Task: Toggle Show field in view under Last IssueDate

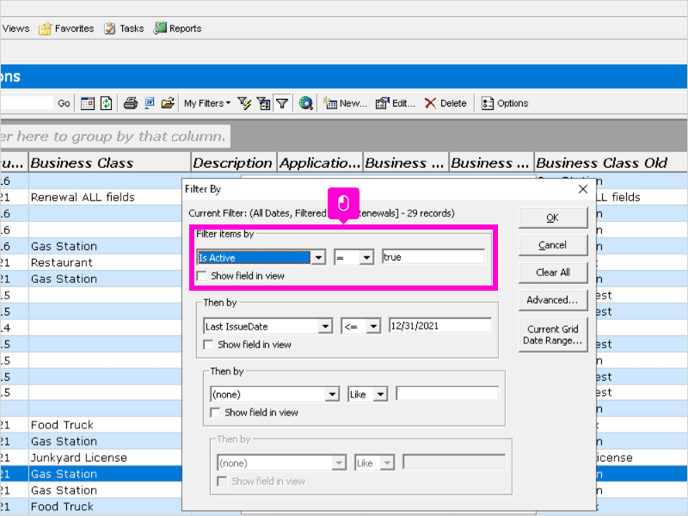Action: point(208,345)
